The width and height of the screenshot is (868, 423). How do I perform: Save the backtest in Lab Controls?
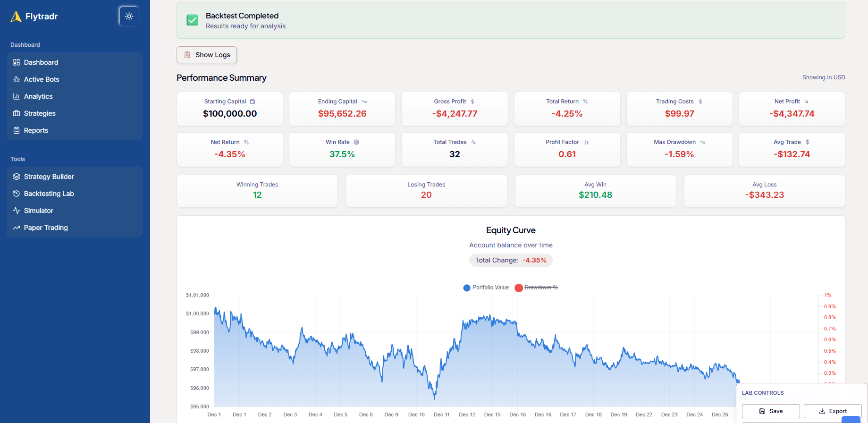(770, 411)
